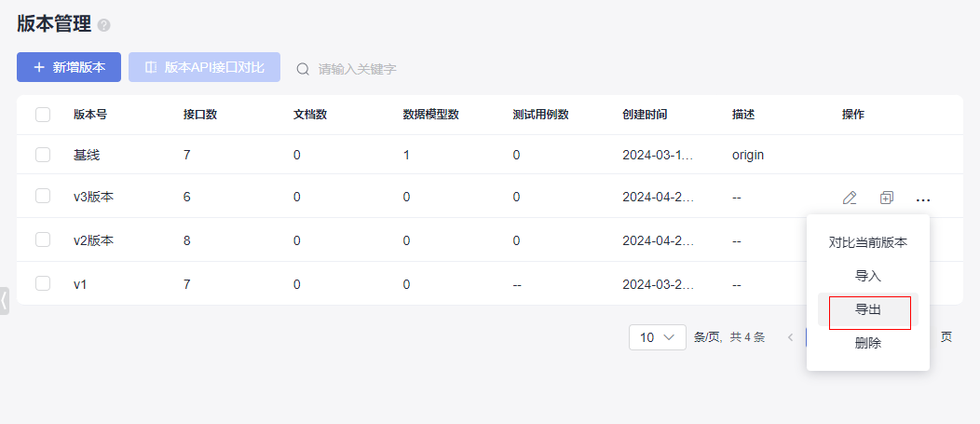Click the v3版本 version name
The width and height of the screenshot is (980, 424).
tap(94, 197)
